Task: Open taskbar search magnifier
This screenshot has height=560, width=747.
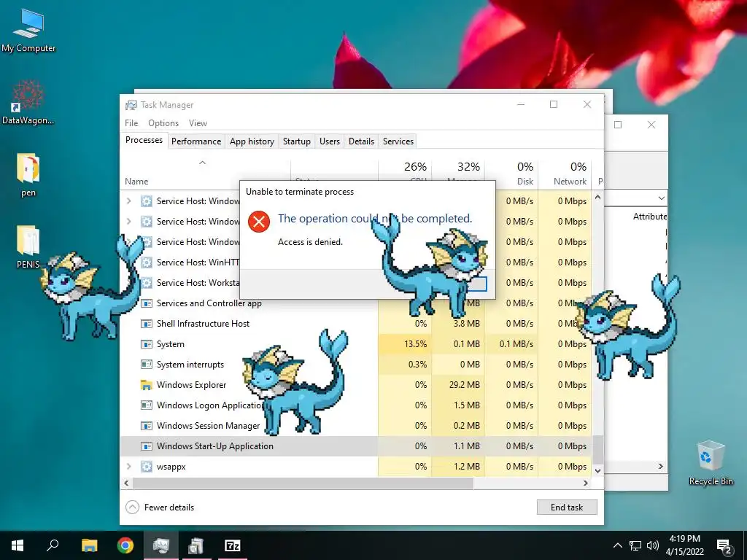Action: (x=53, y=545)
